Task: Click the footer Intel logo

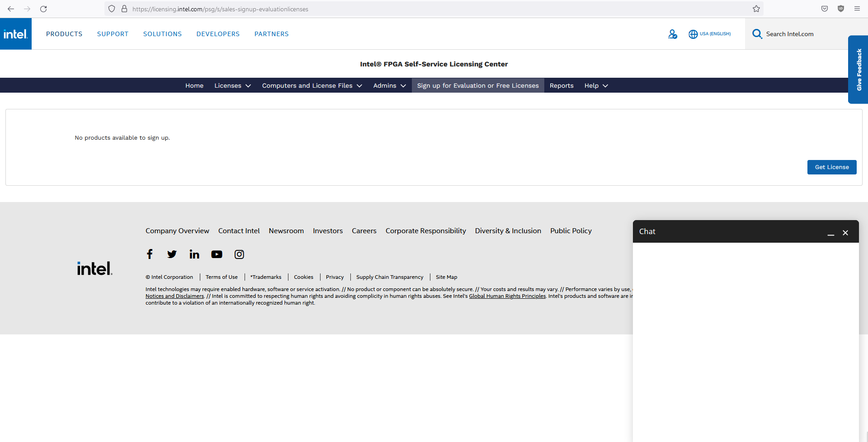Action: [94, 268]
